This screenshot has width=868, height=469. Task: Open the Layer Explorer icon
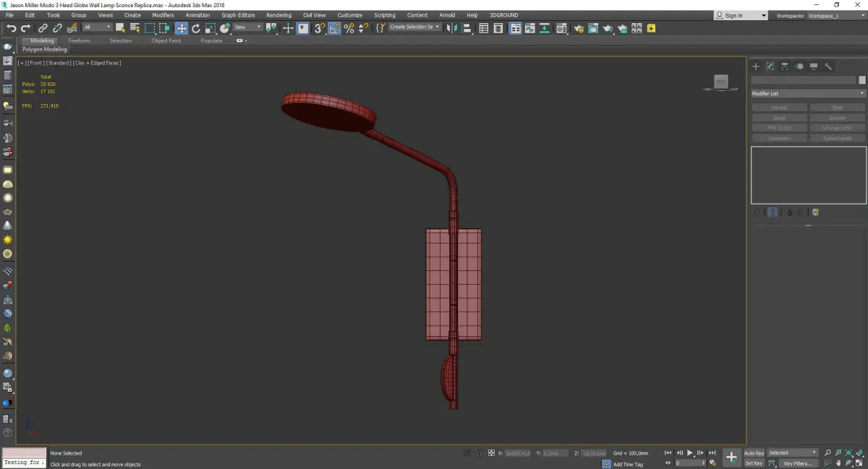pos(498,28)
